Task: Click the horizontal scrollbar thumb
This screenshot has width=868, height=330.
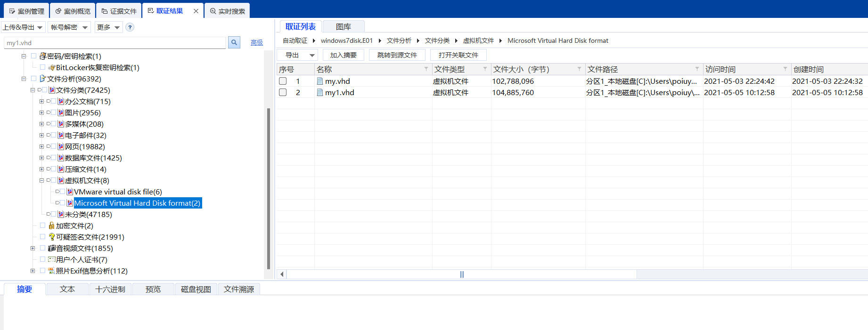Action: coord(462,274)
